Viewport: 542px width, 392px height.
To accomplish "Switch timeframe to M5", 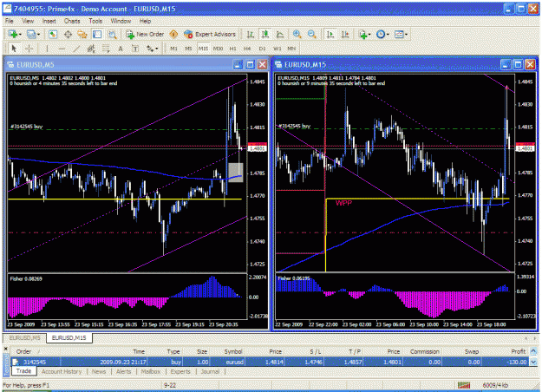I will (x=188, y=49).
